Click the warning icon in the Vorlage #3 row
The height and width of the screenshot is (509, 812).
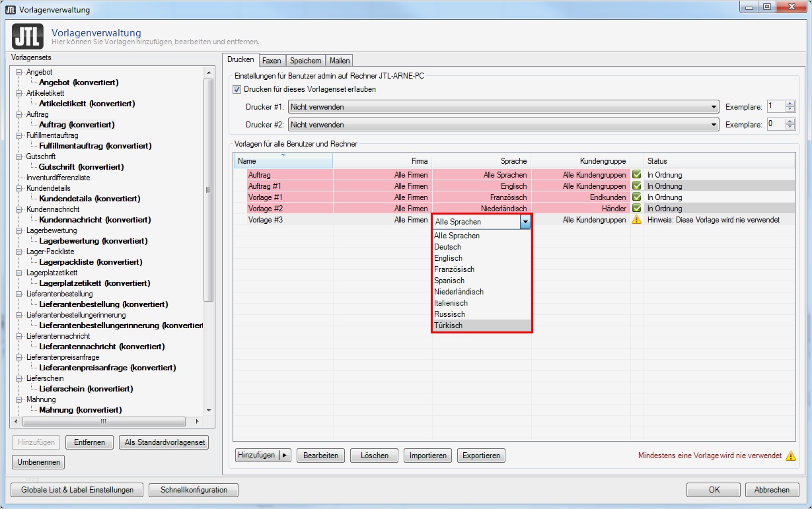[637, 220]
